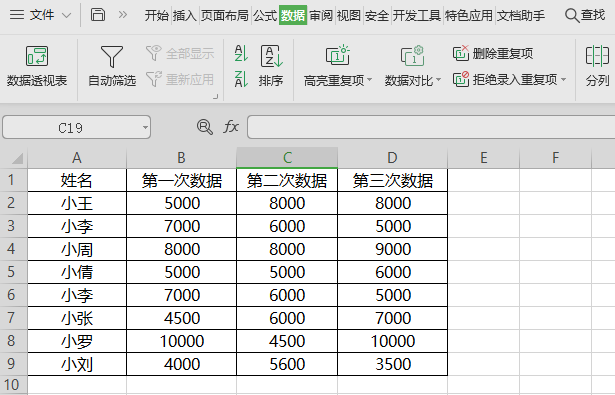Image resolution: width=615 pixels, height=395 pixels.
Task: Click the 查找 search magnifier icon
Action: coord(572,15)
